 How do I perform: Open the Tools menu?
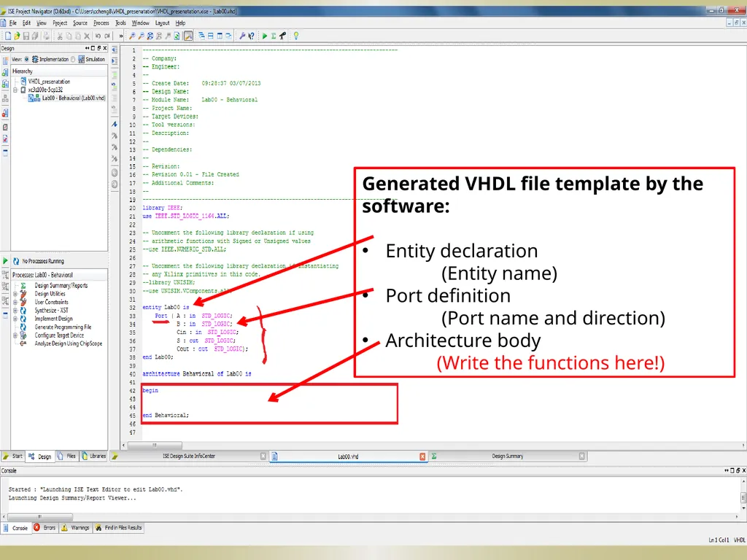coord(120,23)
